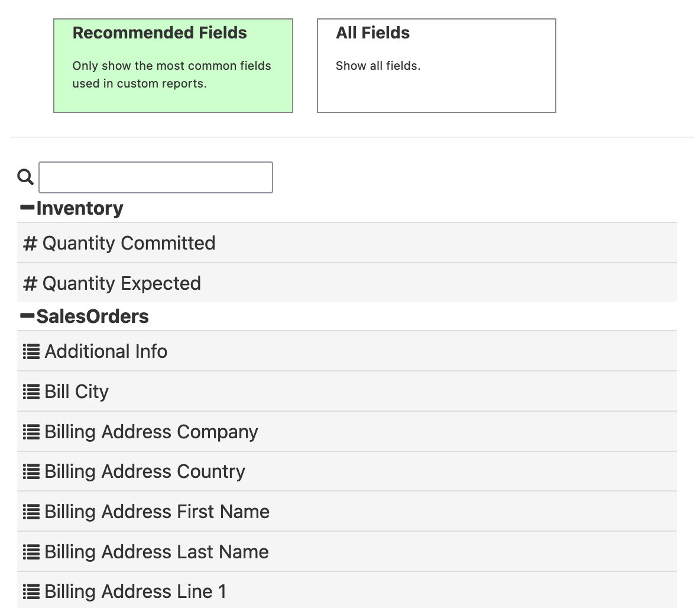Select the Billing Address First Name field

tap(157, 511)
